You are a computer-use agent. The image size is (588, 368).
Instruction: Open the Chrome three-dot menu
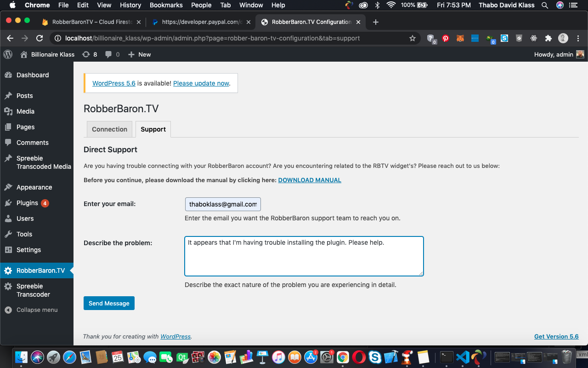point(578,38)
